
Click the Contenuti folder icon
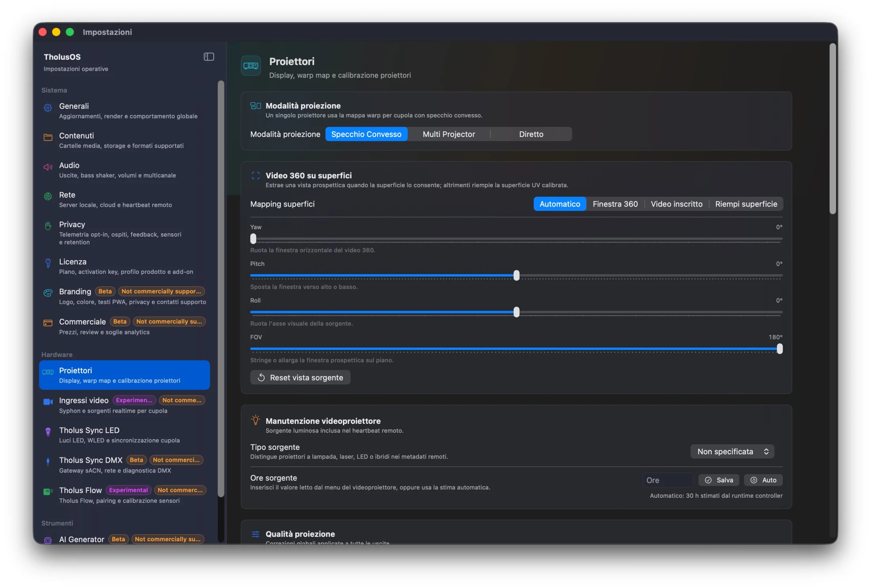point(48,137)
